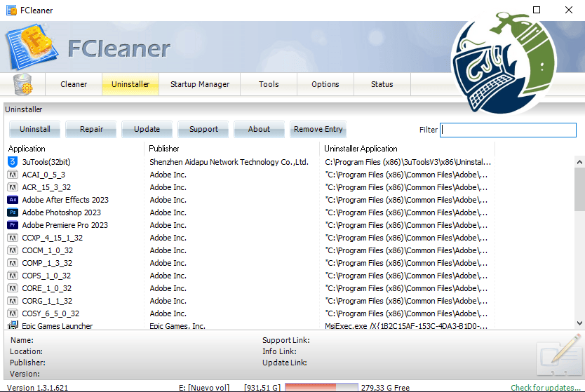Click the list scrollbar down arrow
Screen dimensions: 585x392
tap(579, 323)
